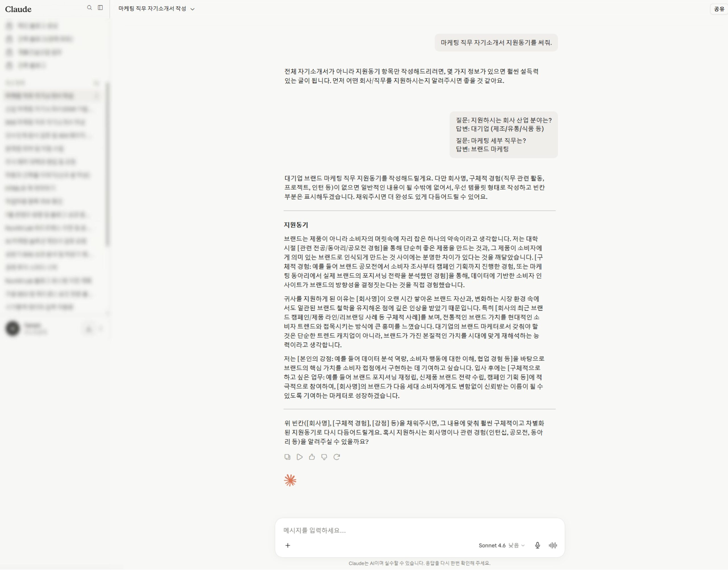The height and width of the screenshot is (570, 728).
Task: Start dictation with the microphone icon
Action: click(537, 545)
